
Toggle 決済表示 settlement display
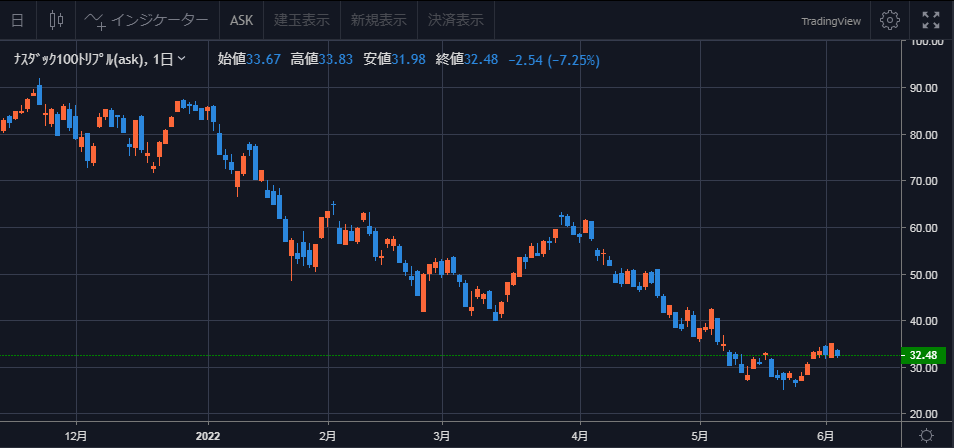coord(456,20)
